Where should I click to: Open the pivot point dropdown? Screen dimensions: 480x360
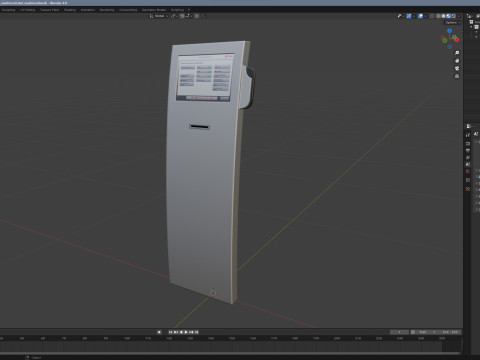174,16
